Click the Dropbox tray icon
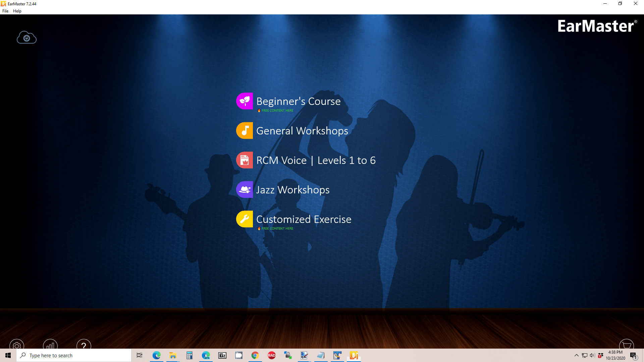The width and height of the screenshot is (644, 362). [600, 355]
